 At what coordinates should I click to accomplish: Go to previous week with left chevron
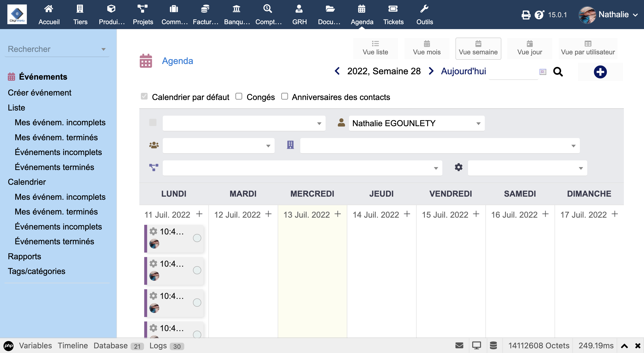coord(337,71)
